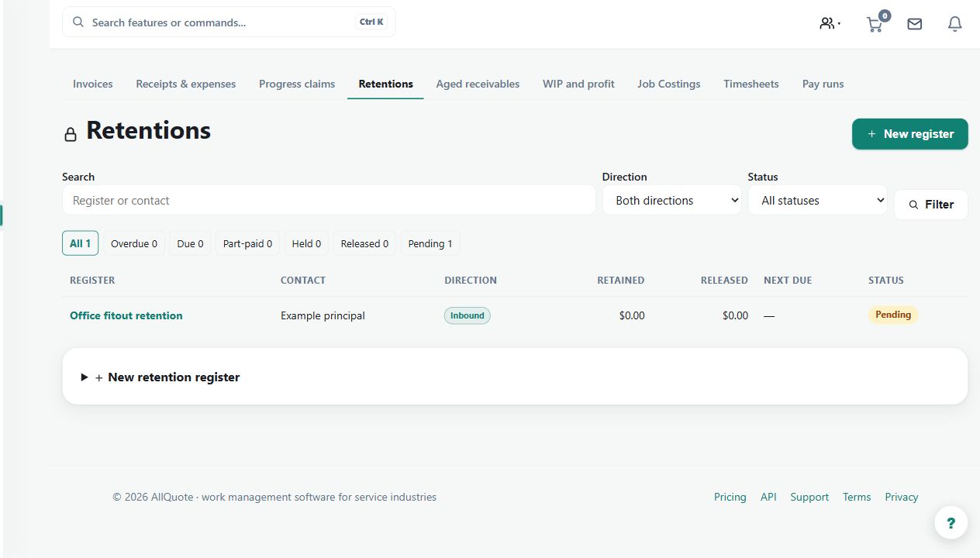Open the Privacy footer link

[x=902, y=497]
